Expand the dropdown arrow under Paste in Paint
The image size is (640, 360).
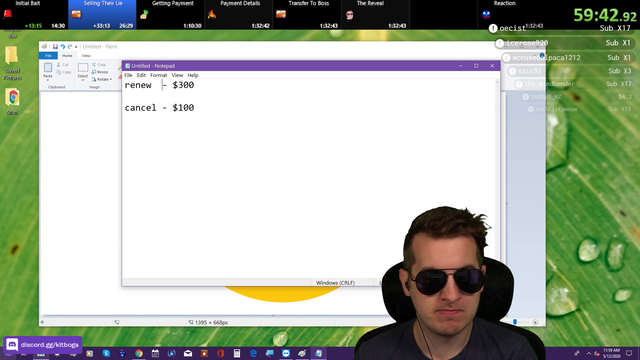point(48,80)
